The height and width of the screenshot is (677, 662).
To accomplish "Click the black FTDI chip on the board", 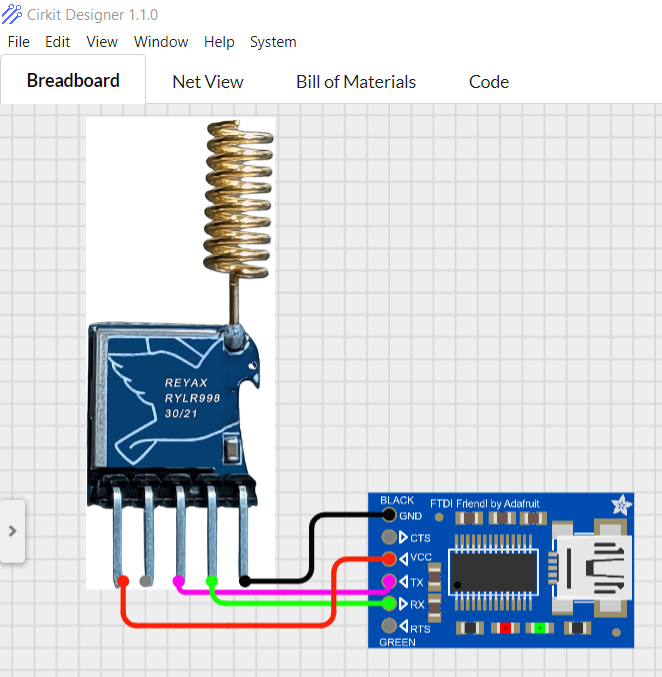I will (x=494, y=573).
